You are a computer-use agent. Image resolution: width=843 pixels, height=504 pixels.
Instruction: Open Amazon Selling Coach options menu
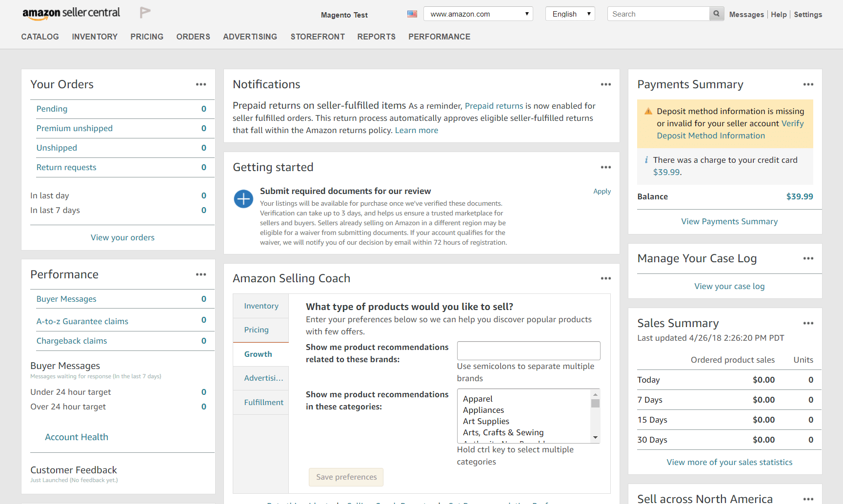click(606, 278)
